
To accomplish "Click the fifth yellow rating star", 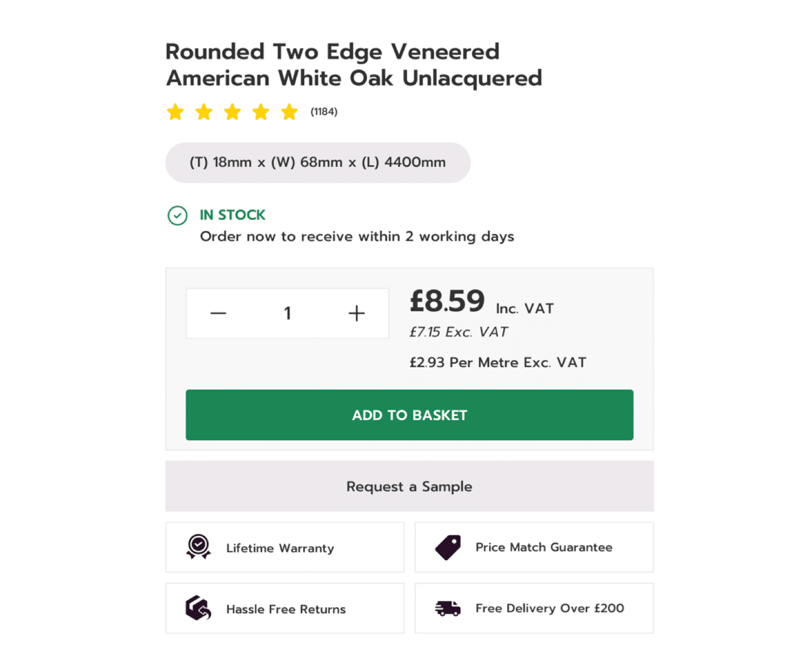I will [289, 112].
